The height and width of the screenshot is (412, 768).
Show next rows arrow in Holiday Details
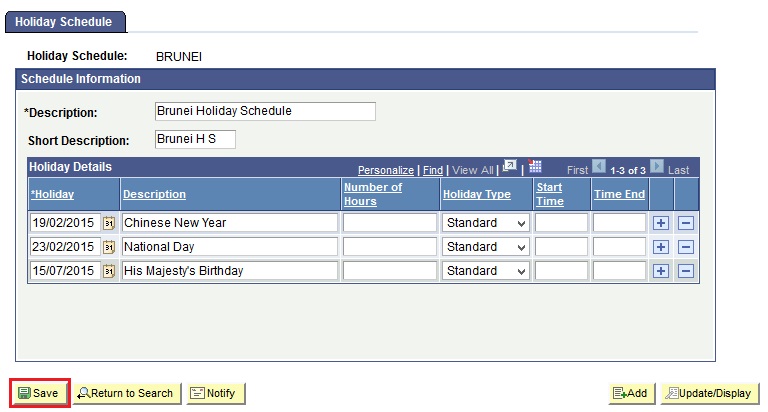(657, 166)
